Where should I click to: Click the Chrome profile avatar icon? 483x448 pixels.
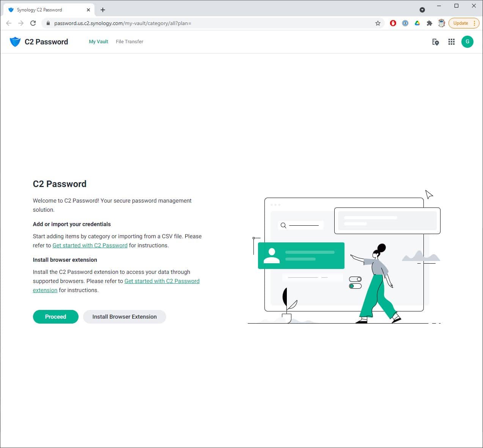tap(442, 23)
